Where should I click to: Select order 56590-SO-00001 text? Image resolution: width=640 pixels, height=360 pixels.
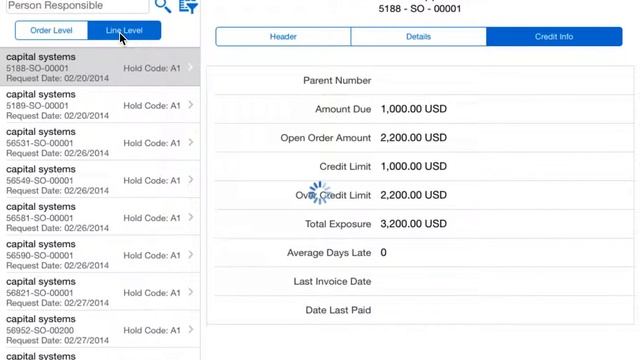coord(40,256)
